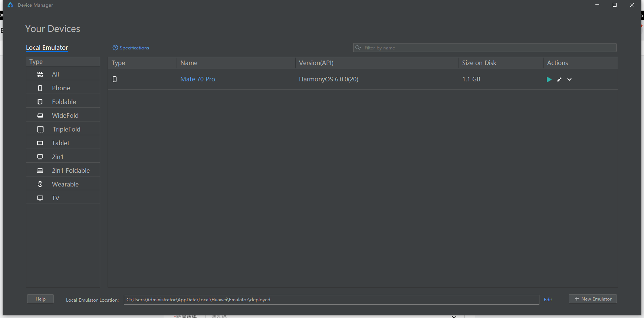Click the Size on Disk column header
Image resolution: width=644 pixels, height=318 pixels.
501,63
